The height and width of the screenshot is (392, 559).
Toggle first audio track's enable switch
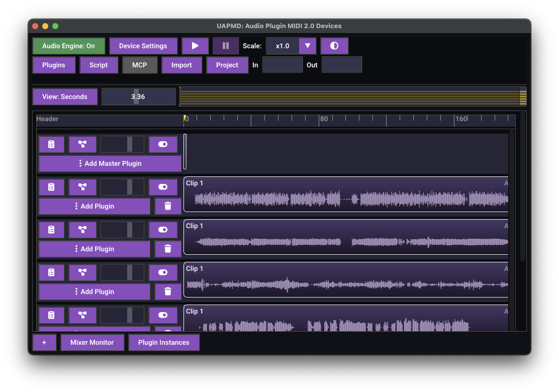(163, 187)
